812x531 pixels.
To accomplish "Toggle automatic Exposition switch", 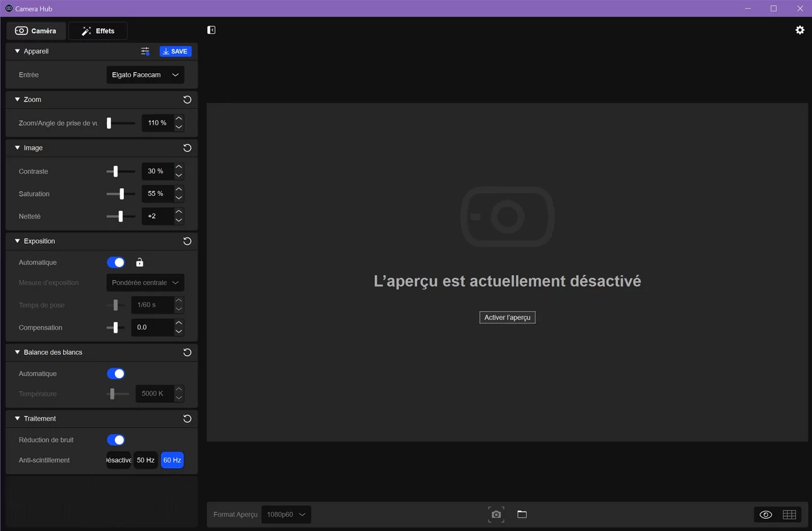I will [x=116, y=263].
